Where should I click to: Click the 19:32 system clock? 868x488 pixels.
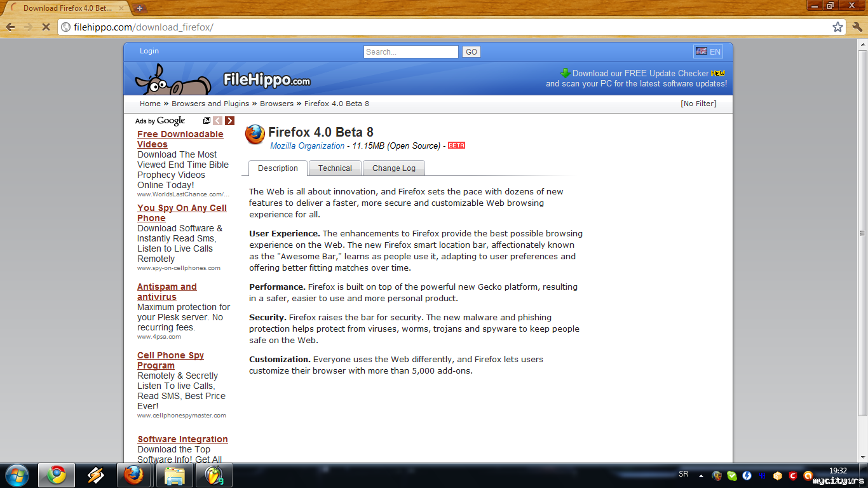click(838, 471)
